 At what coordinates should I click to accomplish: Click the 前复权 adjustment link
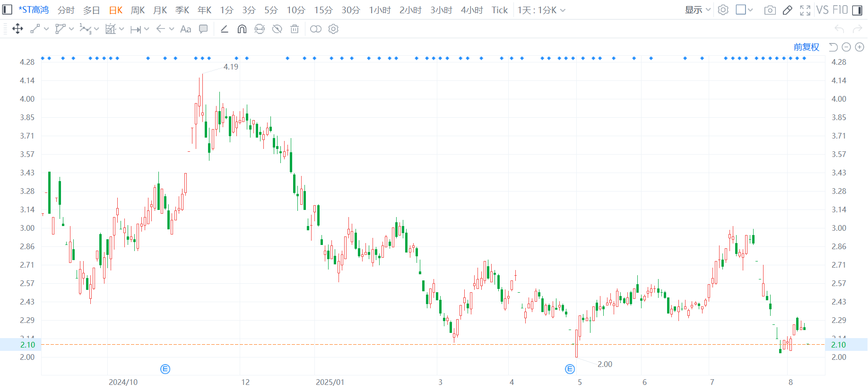click(806, 47)
